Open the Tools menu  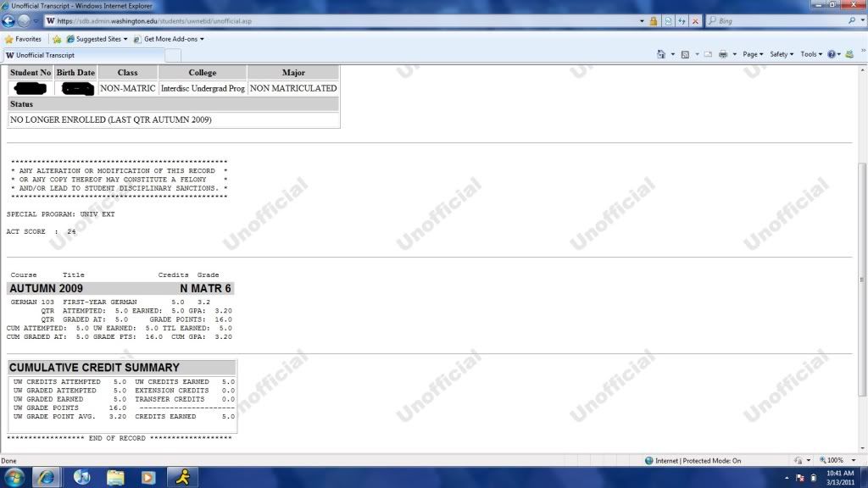click(811, 54)
